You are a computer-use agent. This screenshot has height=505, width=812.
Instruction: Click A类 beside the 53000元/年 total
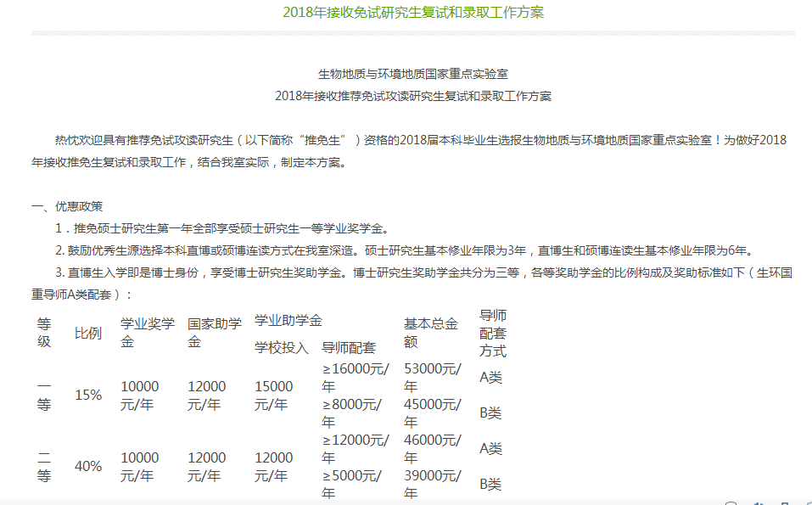[x=490, y=378]
